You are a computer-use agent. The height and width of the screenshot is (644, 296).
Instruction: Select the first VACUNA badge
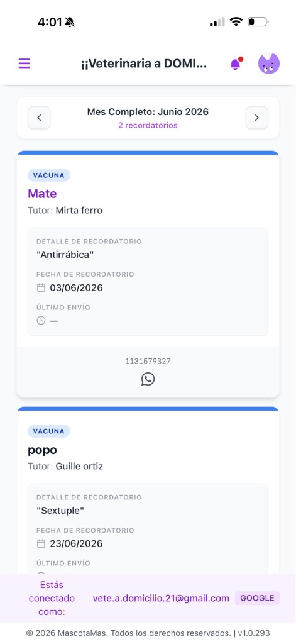pos(49,175)
